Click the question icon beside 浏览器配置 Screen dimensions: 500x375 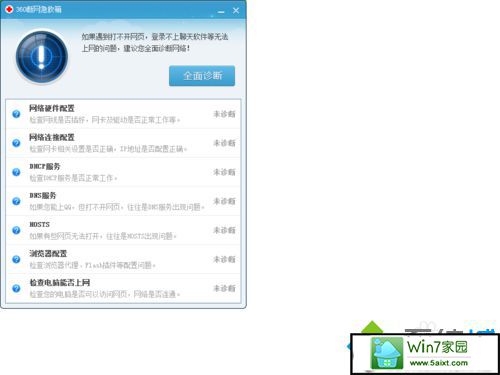click(16, 259)
